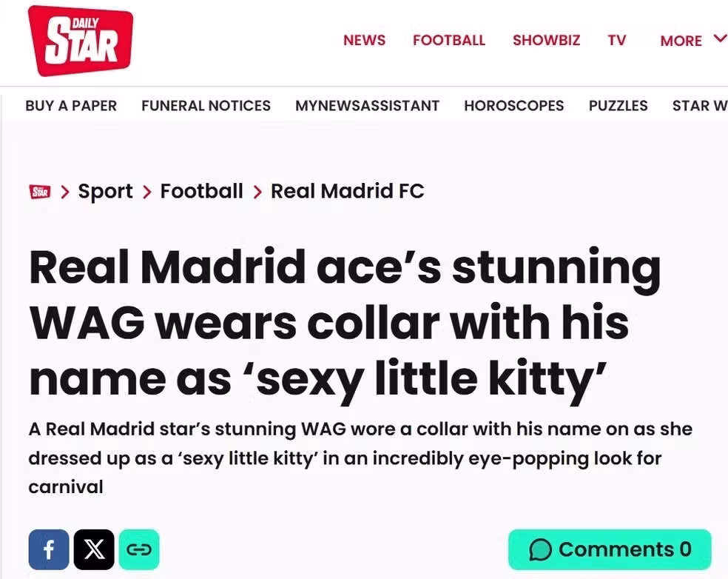
Task: Share the article on X
Action: coord(94,549)
